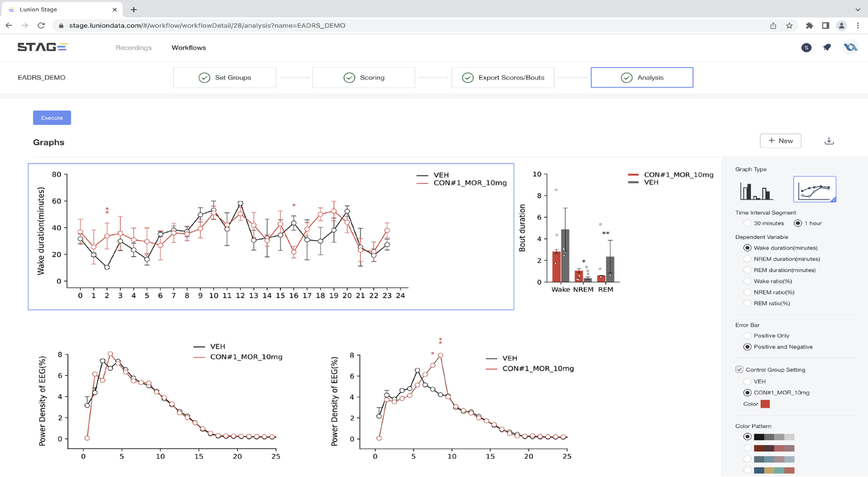Open the notifications bell icon in header

coord(827,48)
